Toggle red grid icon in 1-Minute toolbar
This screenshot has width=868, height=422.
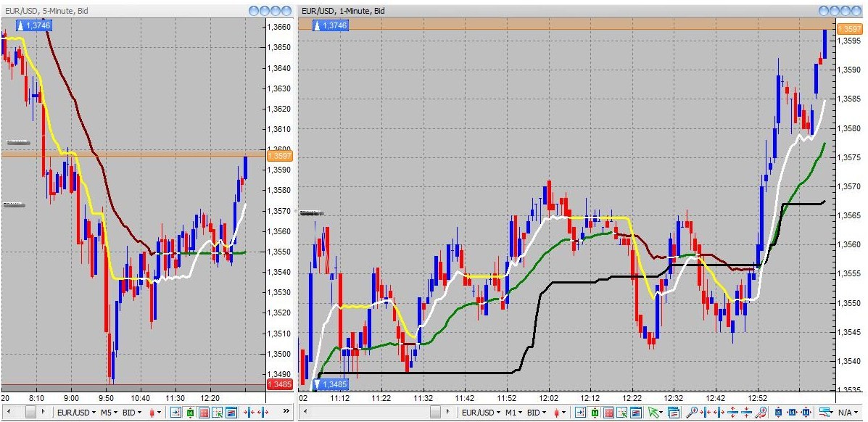608,412
